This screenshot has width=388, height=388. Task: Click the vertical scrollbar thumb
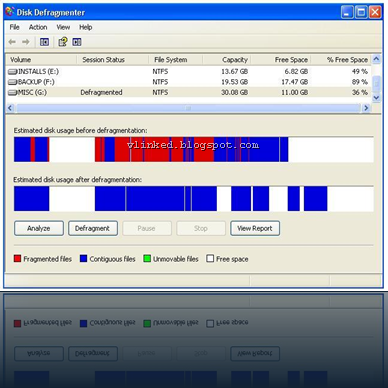[x=376, y=83]
